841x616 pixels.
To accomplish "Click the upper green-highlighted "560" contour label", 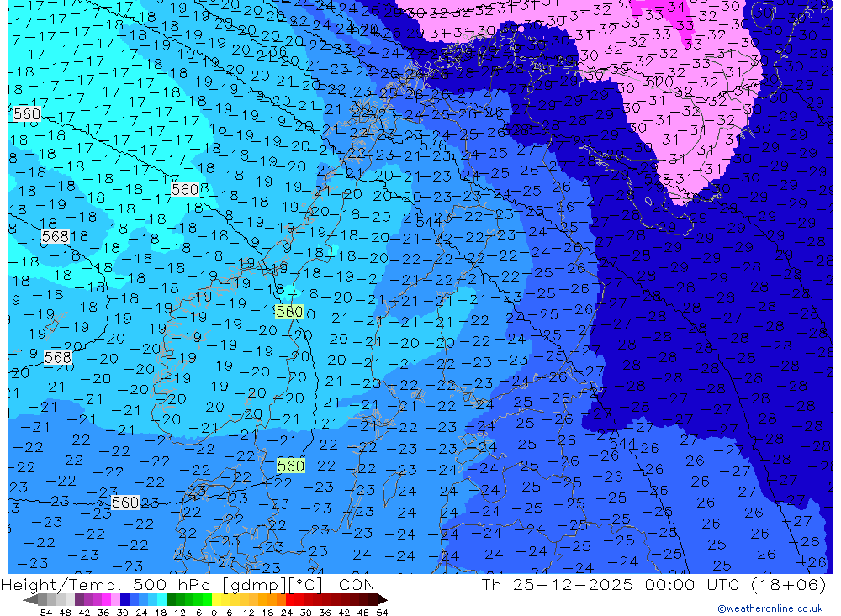I will pos(289,312).
